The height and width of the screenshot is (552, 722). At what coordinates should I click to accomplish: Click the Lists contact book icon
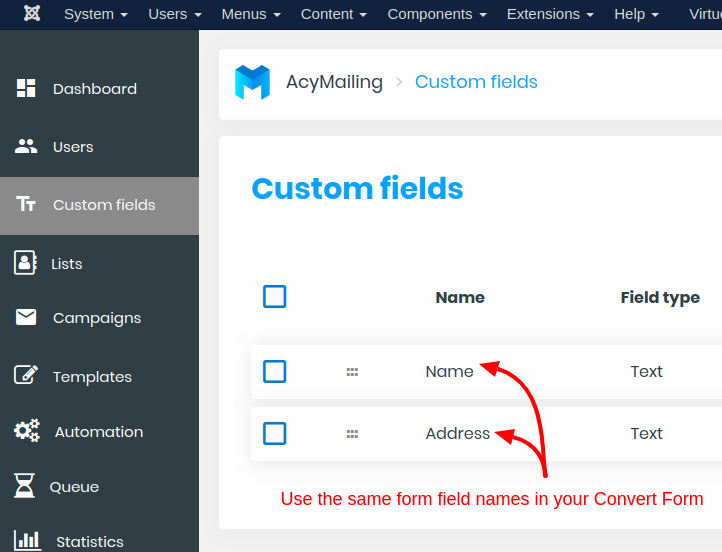tap(25, 263)
